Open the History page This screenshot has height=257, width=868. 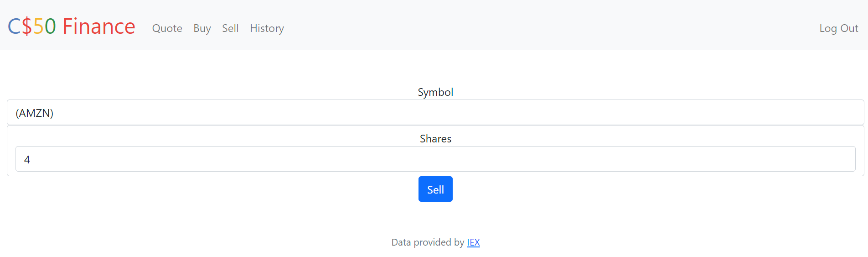click(267, 28)
